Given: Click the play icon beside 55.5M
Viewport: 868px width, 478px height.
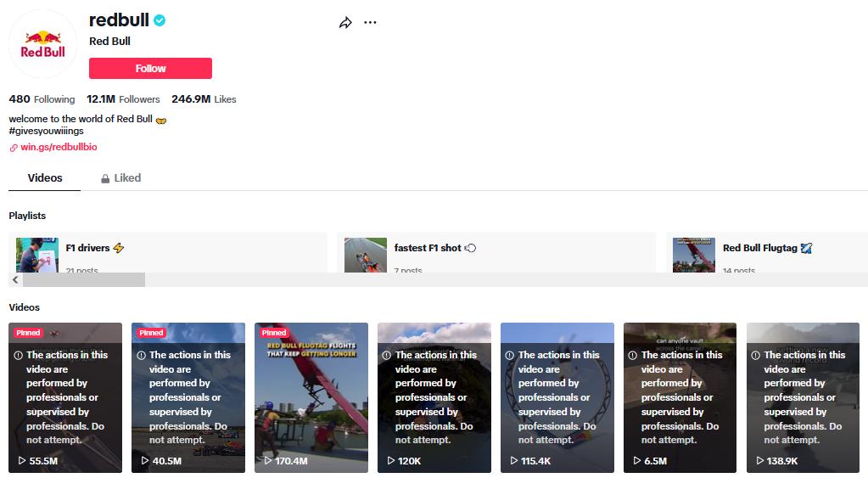Looking at the screenshot, I should click(x=22, y=461).
